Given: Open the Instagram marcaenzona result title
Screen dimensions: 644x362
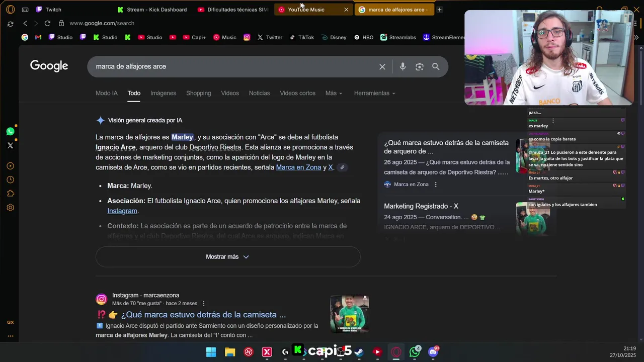Looking at the screenshot, I should [203, 315].
